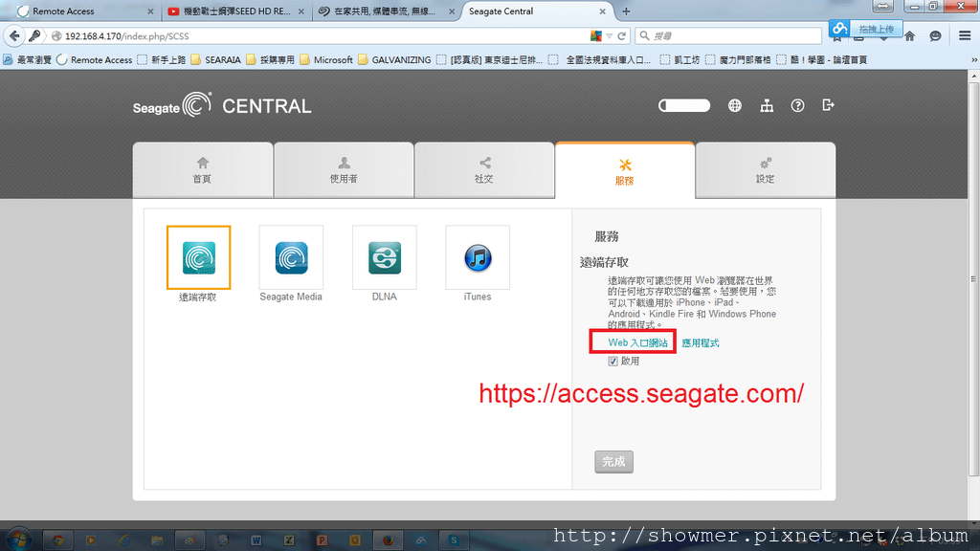Click the colorful security badge in address bar
The height and width of the screenshot is (551, 980).
(595, 36)
